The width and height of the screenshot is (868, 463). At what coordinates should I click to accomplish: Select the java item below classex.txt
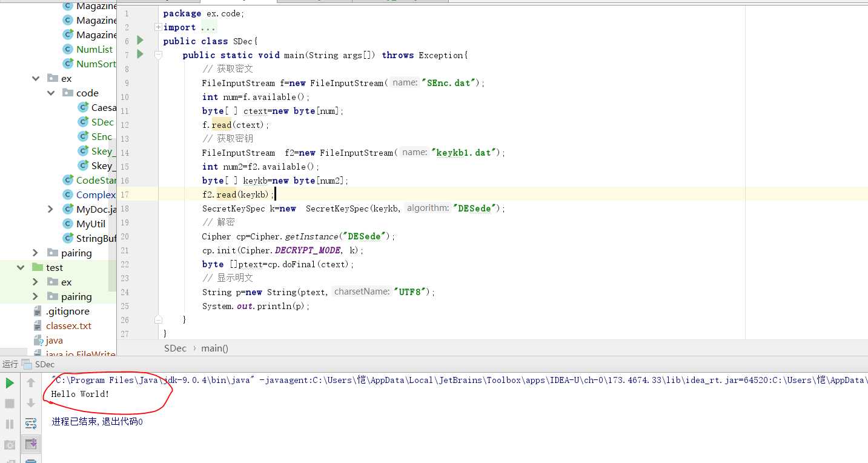pyautogui.click(x=54, y=340)
